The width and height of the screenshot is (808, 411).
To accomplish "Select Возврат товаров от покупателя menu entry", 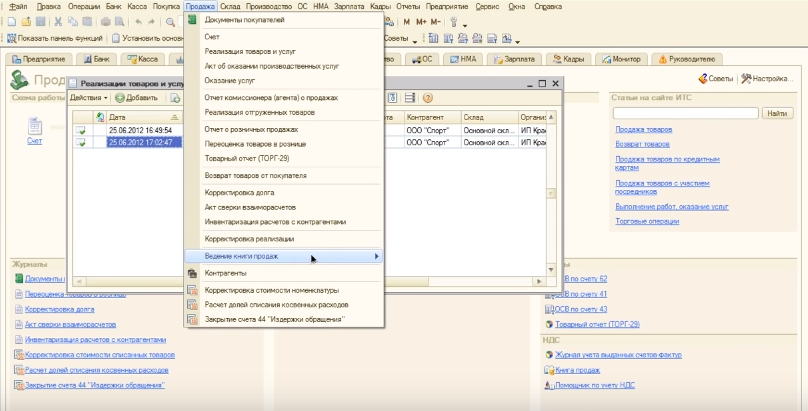I will click(x=255, y=175).
